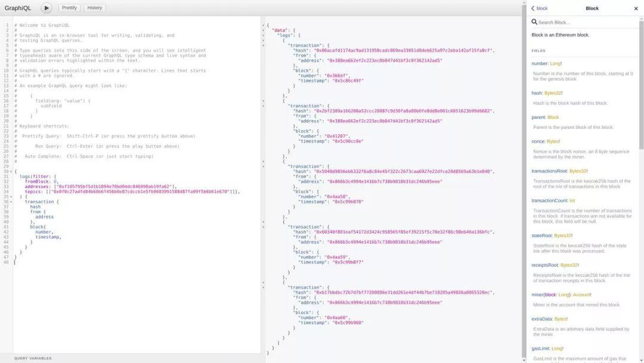Viewport: 644px width, 363px height.
Task: Open Bytes32 type next to hash
Action: pos(552,93)
